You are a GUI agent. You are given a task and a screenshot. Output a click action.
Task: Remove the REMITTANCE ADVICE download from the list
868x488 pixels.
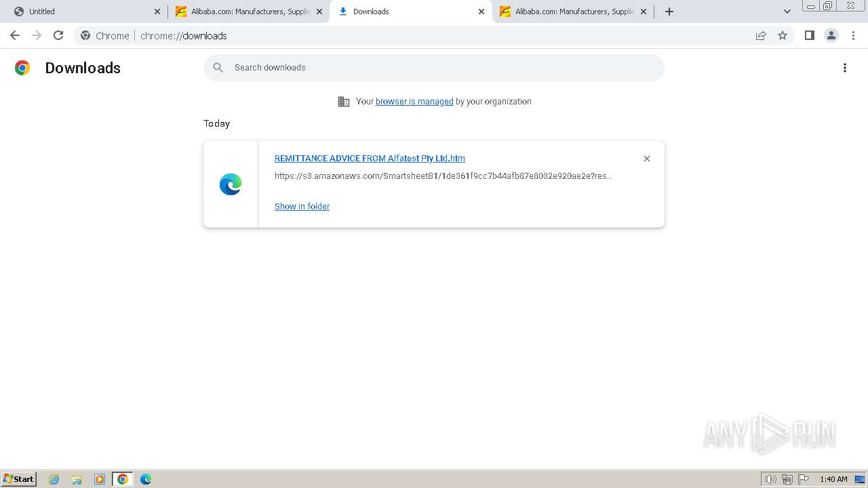(x=647, y=159)
